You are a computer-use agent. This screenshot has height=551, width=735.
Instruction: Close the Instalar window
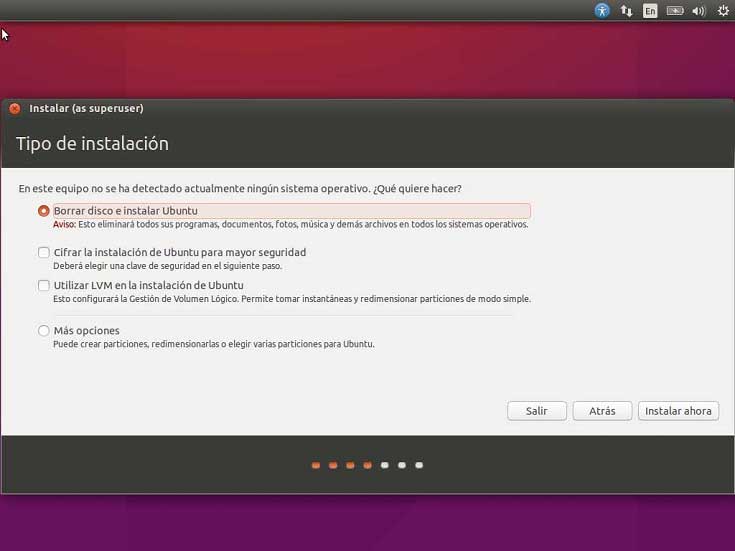coord(15,108)
